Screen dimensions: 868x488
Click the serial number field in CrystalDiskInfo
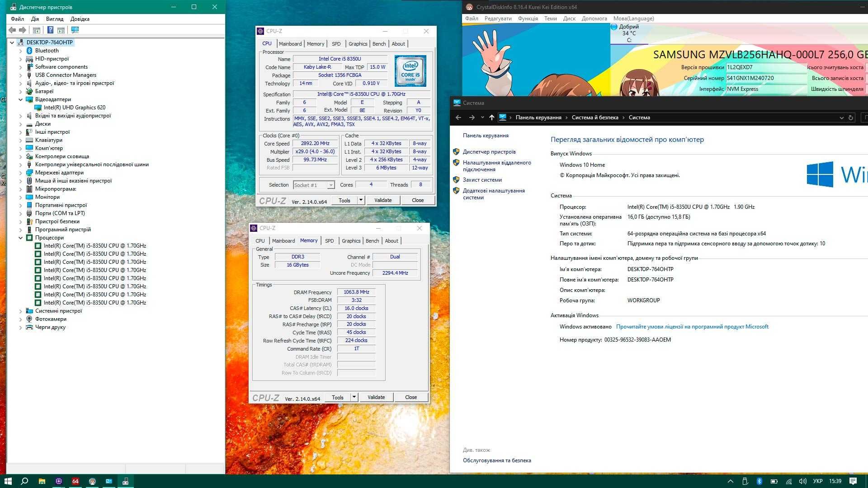(766, 78)
